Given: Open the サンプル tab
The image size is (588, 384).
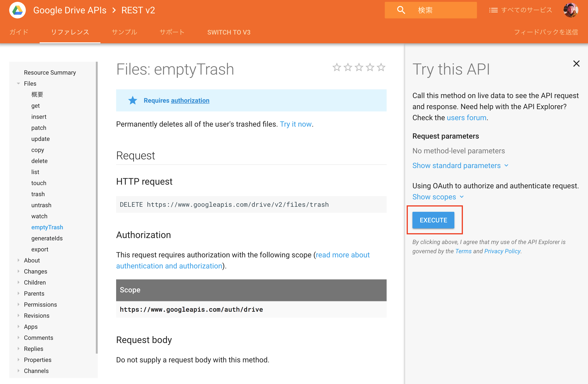Looking at the screenshot, I should coord(124,32).
